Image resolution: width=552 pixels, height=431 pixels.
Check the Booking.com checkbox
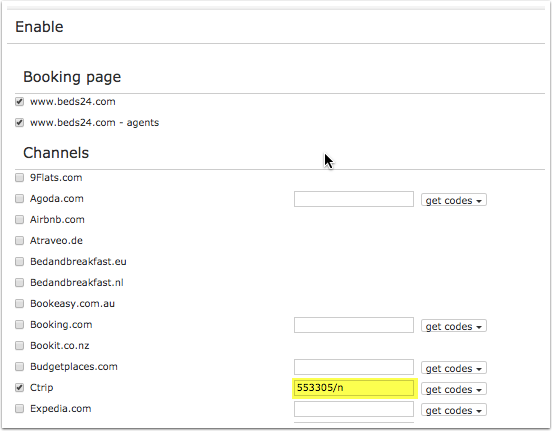point(19,325)
